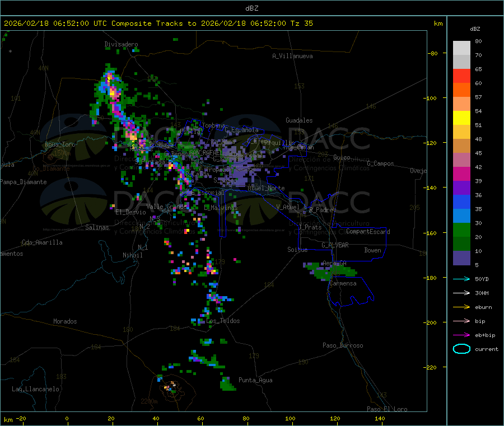Click the red swatch between 65 and 60
Image resolution: width=504 pixels, height=426 pixels.
click(461, 76)
